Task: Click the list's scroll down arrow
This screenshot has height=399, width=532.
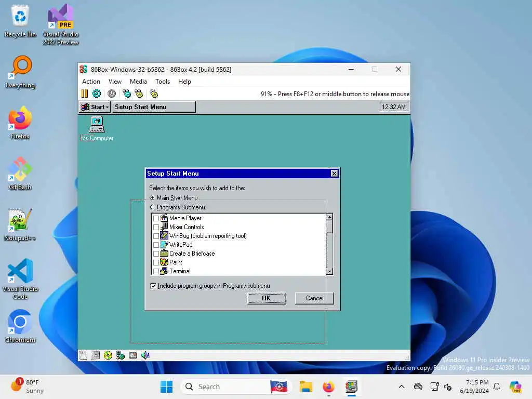Action: tap(329, 271)
